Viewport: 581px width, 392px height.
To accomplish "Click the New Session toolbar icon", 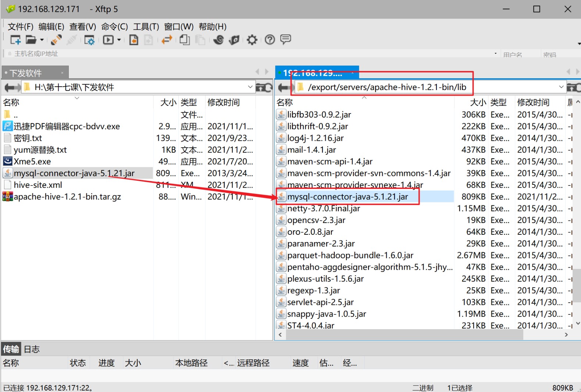I will click(x=15, y=40).
